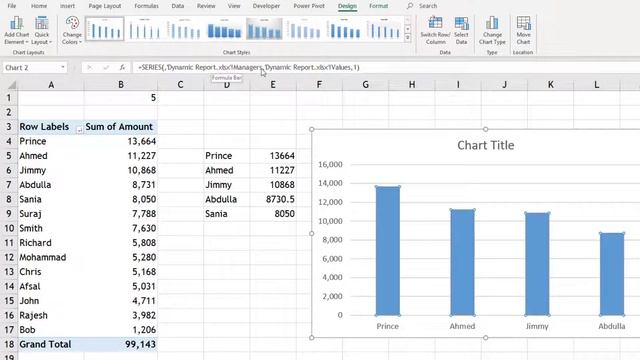Screen dimensions: 640x360
Task: Select column E header
Action: (x=273, y=84)
